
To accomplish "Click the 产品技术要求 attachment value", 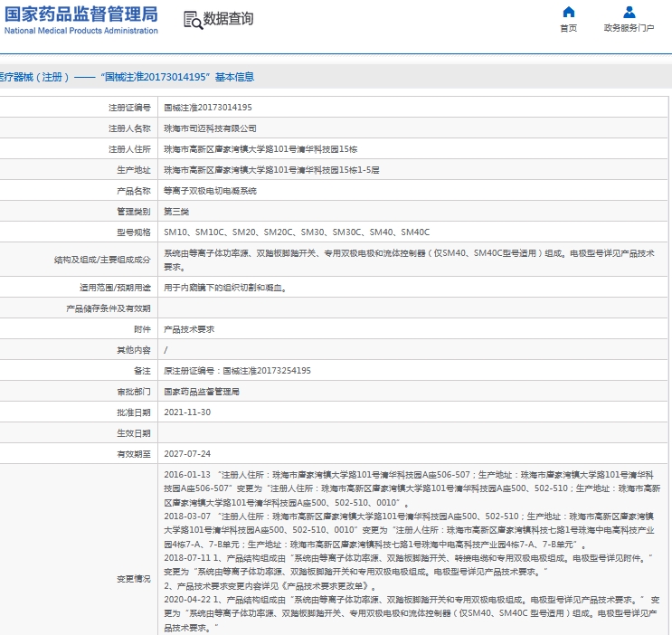I will click(x=189, y=330).
